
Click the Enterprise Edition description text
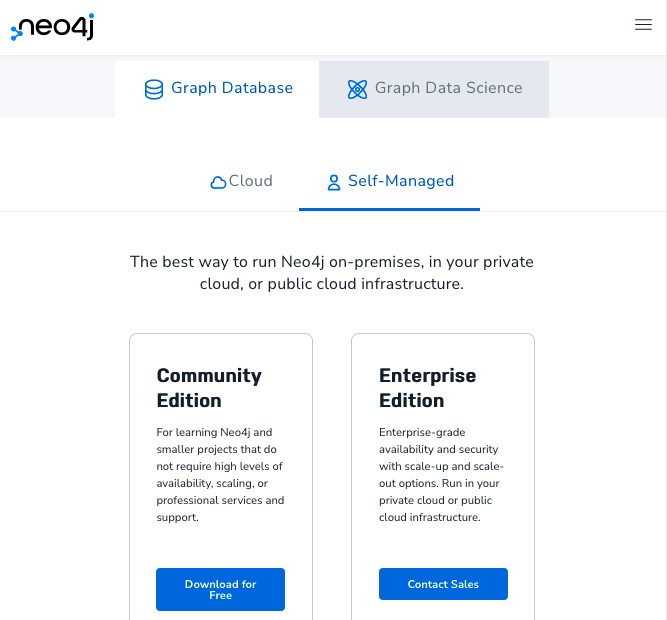(439, 475)
